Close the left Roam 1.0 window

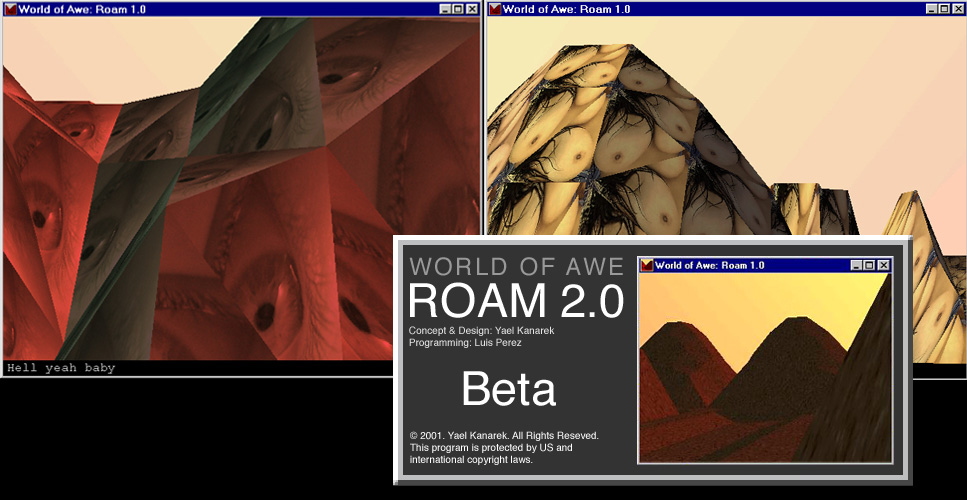click(x=472, y=9)
